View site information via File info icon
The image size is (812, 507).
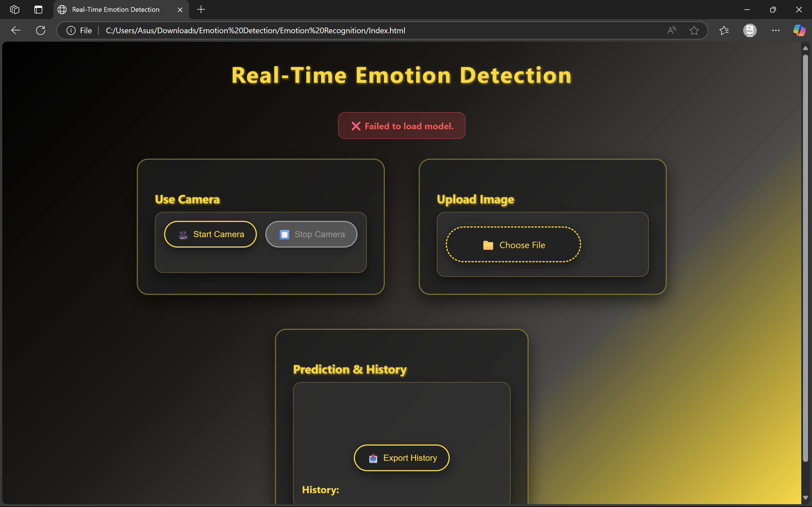click(71, 30)
